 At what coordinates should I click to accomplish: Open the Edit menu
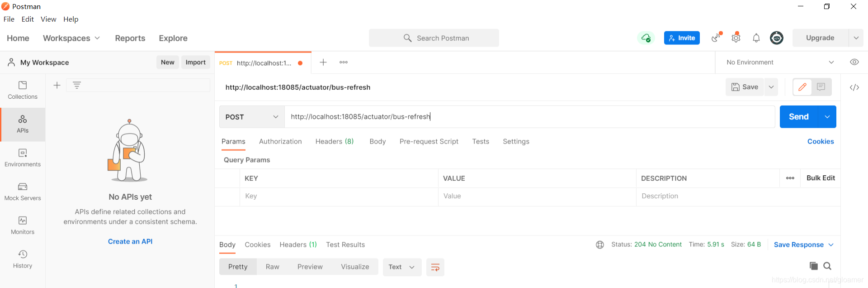28,19
